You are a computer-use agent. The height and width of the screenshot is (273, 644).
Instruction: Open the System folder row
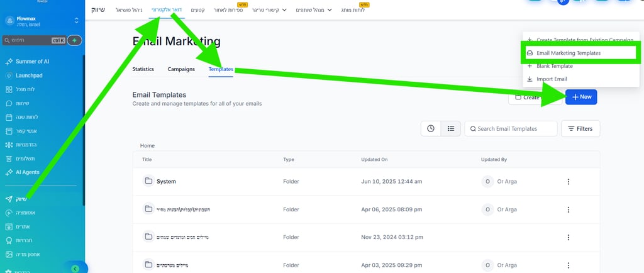click(367, 181)
